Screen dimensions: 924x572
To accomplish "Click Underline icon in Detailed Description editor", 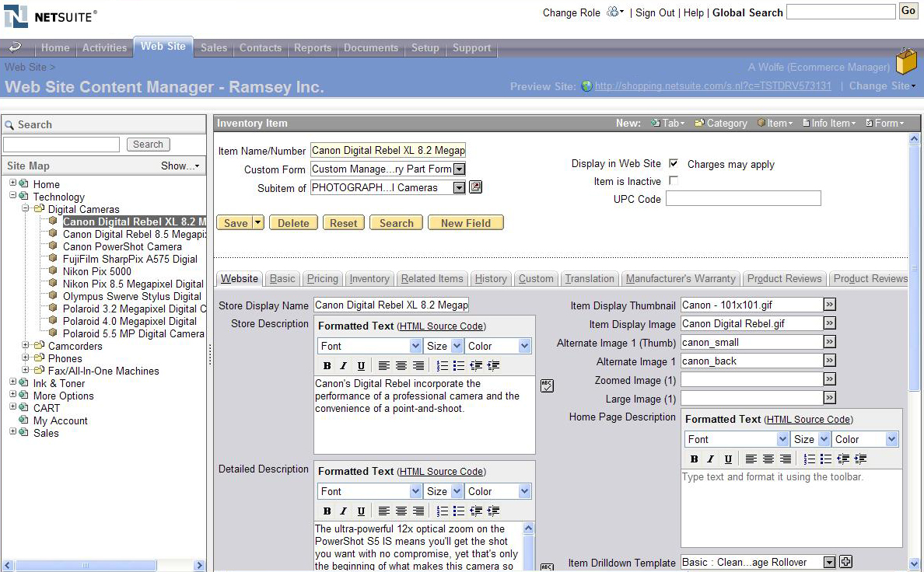I will coord(361,511).
